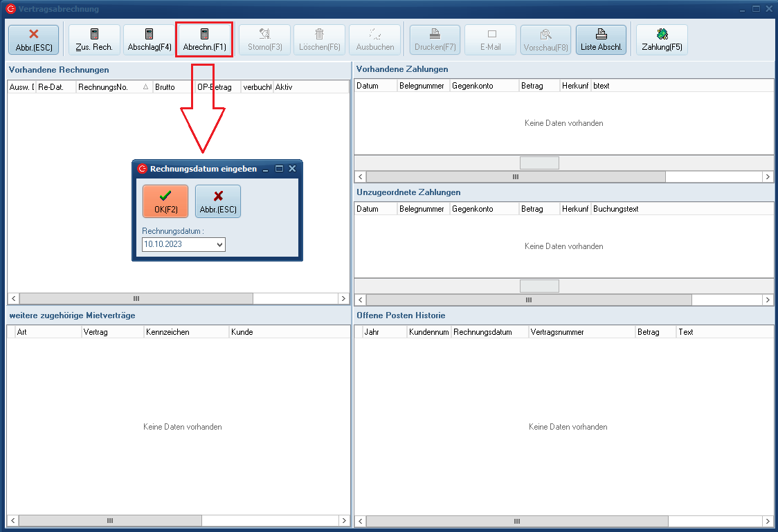Viewport: 778px width, 532px height.
Task: Click Zahlung(F5) payment icon
Action: [x=662, y=39]
